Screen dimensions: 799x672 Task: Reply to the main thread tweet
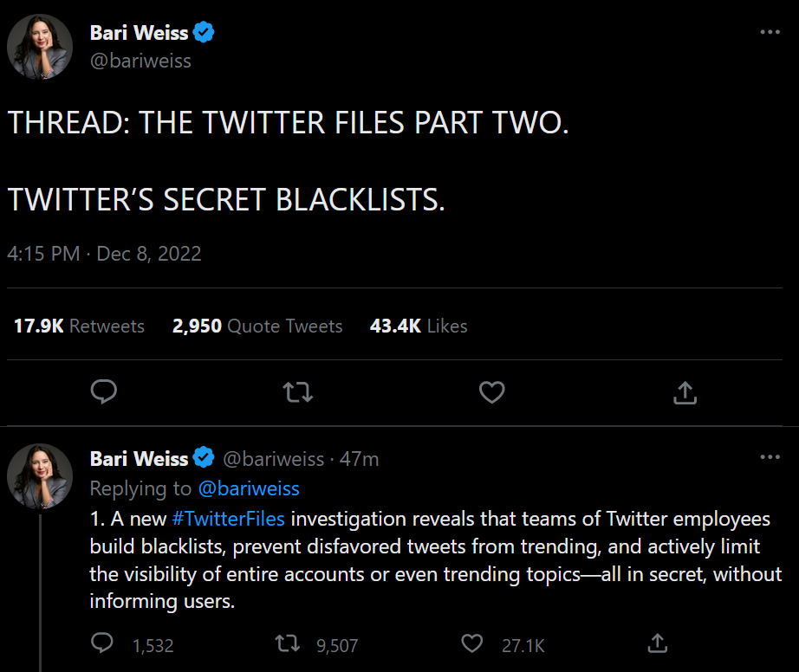[x=104, y=393]
